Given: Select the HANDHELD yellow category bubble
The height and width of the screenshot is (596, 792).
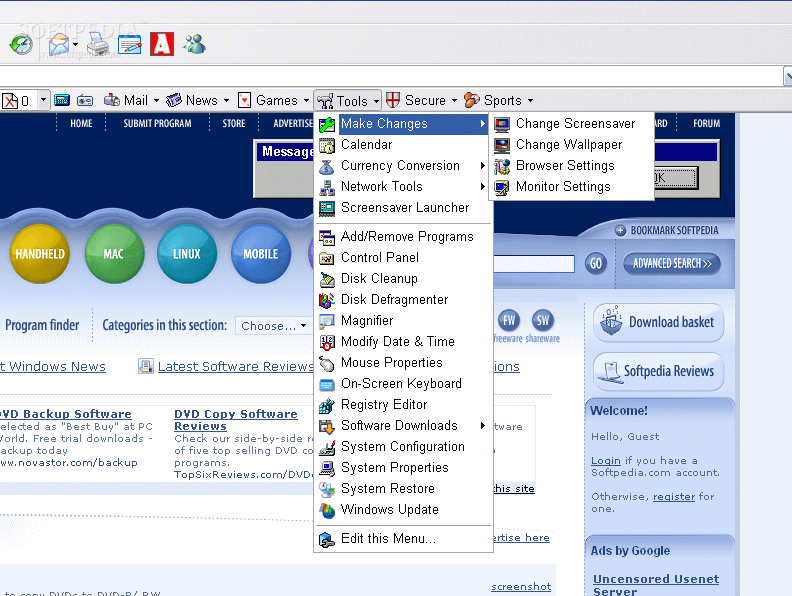Looking at the screenshot, I should [x=39, y=253].
